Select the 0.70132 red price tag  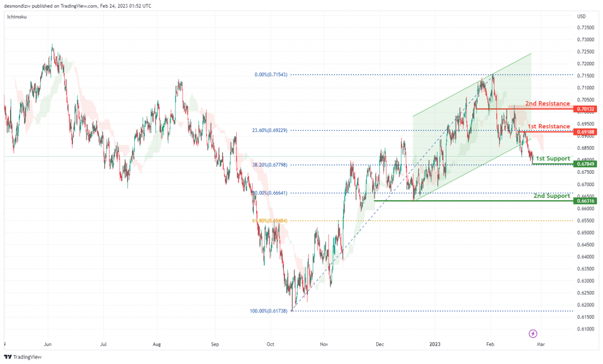[585, 110]
